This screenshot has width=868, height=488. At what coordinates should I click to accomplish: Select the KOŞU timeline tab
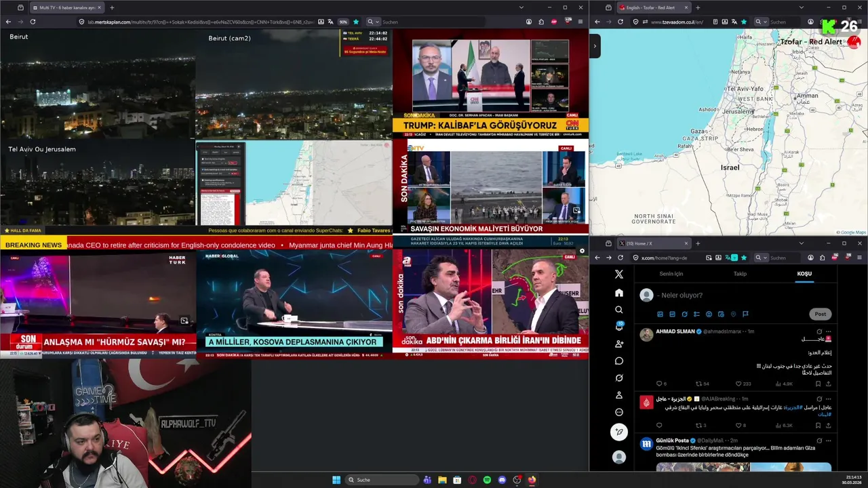click(x=804, y=274)
